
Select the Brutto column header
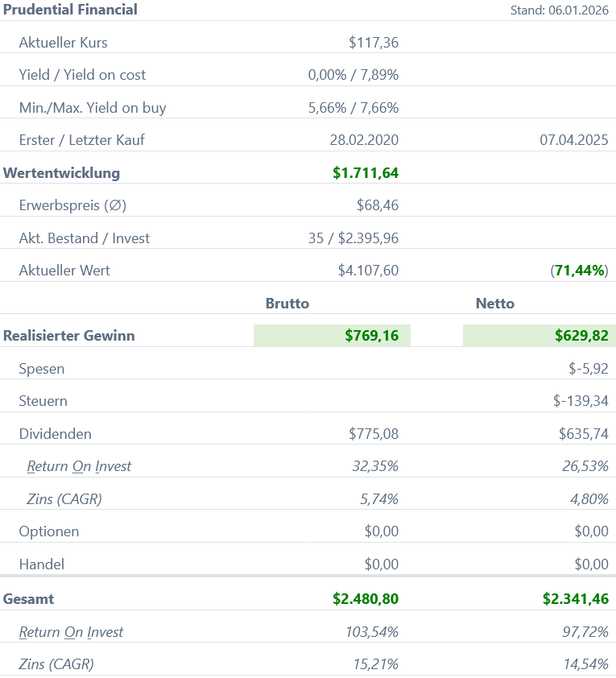point(287,304)
